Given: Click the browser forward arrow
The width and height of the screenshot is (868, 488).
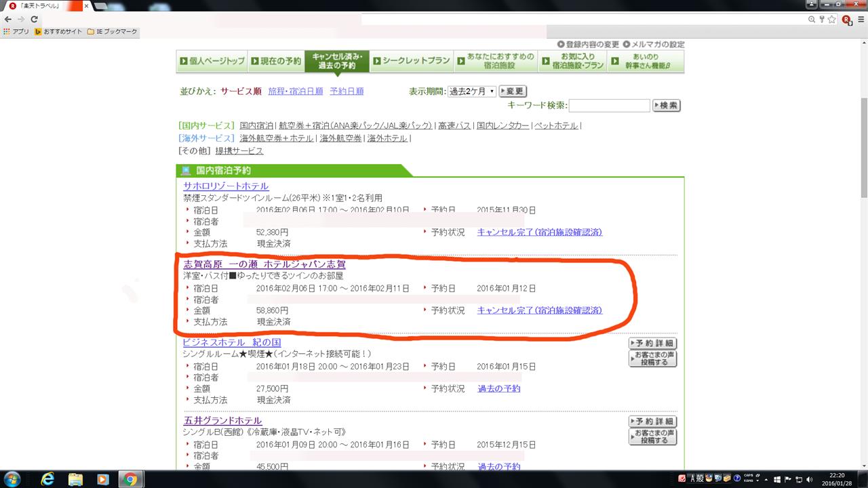Looking at the screenshot, I should click(x=21, y=19).
